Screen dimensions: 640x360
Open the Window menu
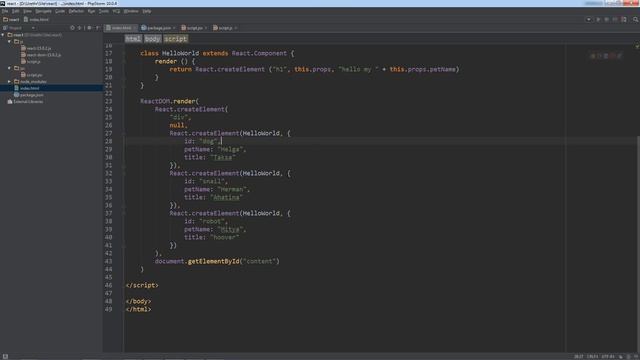coord(131,11)
